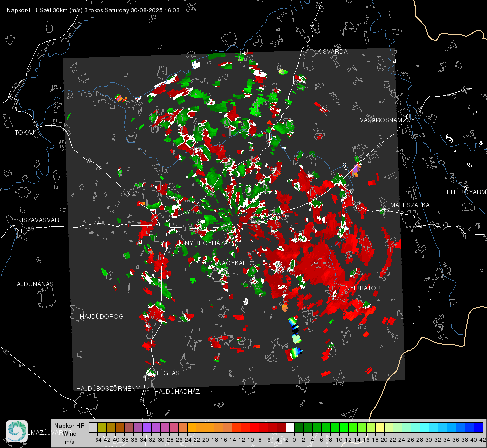Pick the light grey leftmost legend swatch

click(x=93, y=428)
